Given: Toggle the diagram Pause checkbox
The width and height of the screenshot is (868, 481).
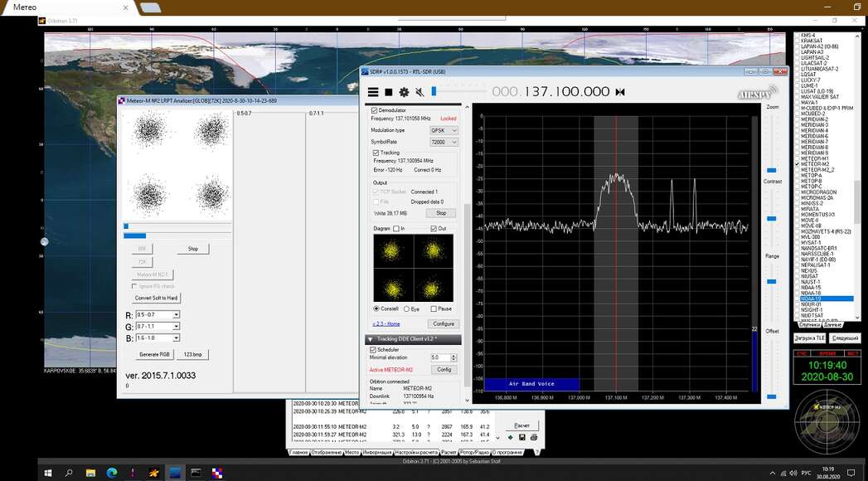Looking at the screenshot, I should click(434, 309).
